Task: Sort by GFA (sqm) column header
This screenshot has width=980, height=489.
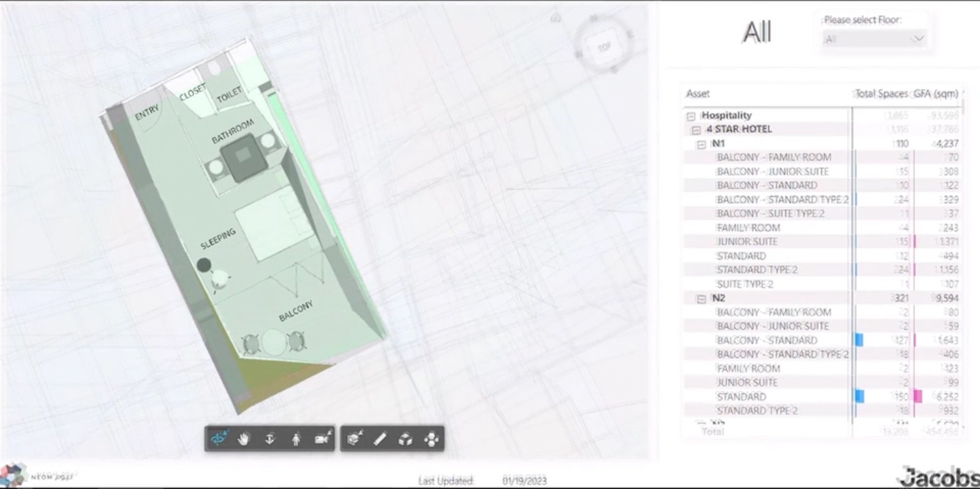Action: click(x=935, y=94)
